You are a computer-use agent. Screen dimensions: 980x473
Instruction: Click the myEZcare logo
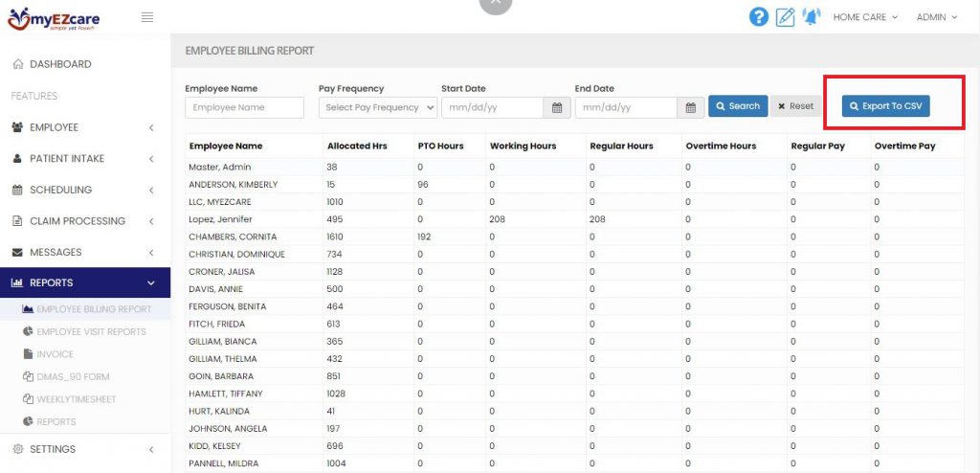[x=53, y=17]
